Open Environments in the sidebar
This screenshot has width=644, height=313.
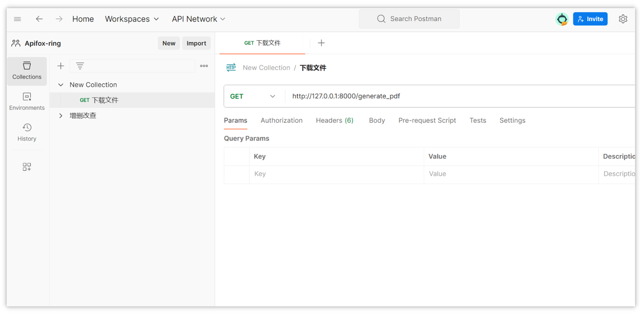[x=27, y=101]
